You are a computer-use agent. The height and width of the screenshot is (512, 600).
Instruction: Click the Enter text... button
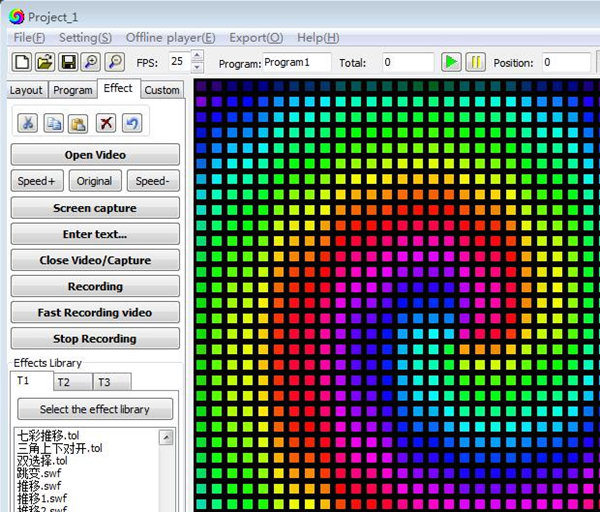tap(95, 234)
